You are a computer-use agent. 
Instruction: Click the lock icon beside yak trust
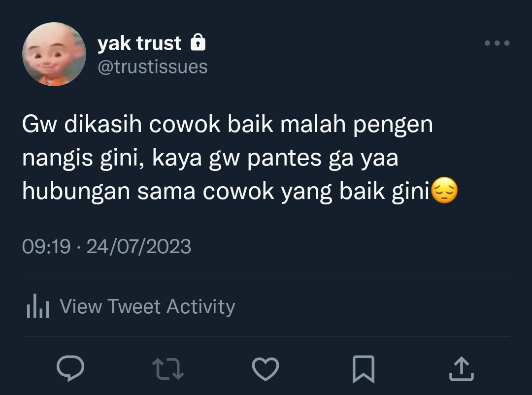tap(198, 42)
